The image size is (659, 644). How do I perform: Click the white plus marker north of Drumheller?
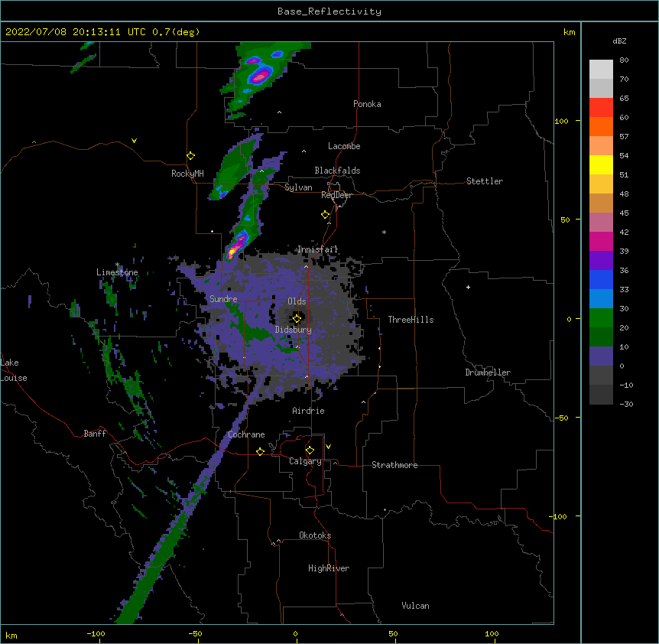click(x=468, y=287)
